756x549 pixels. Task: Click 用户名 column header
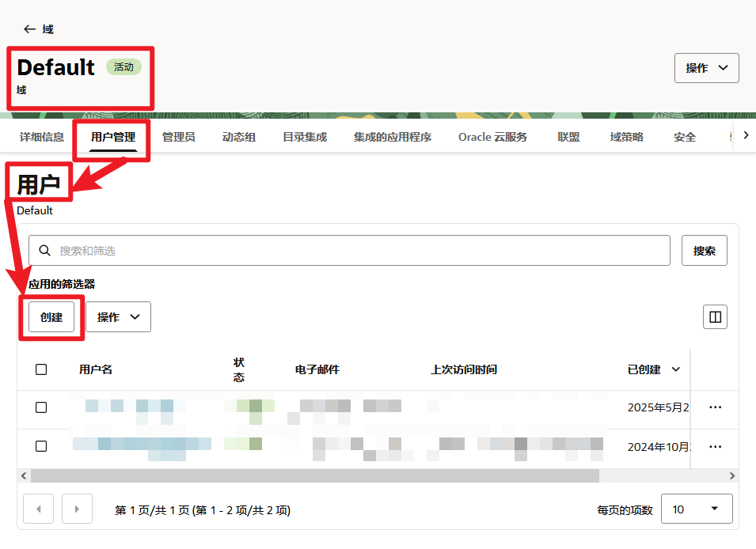click(x=96, y=369)
